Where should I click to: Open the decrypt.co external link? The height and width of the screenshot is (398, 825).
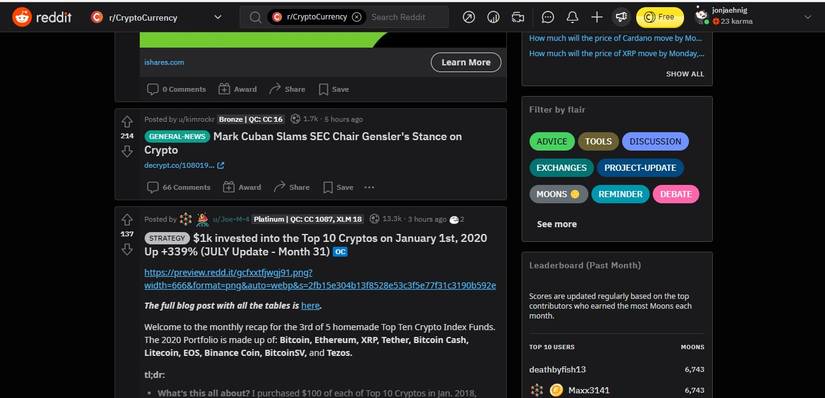tap(184, 165)
